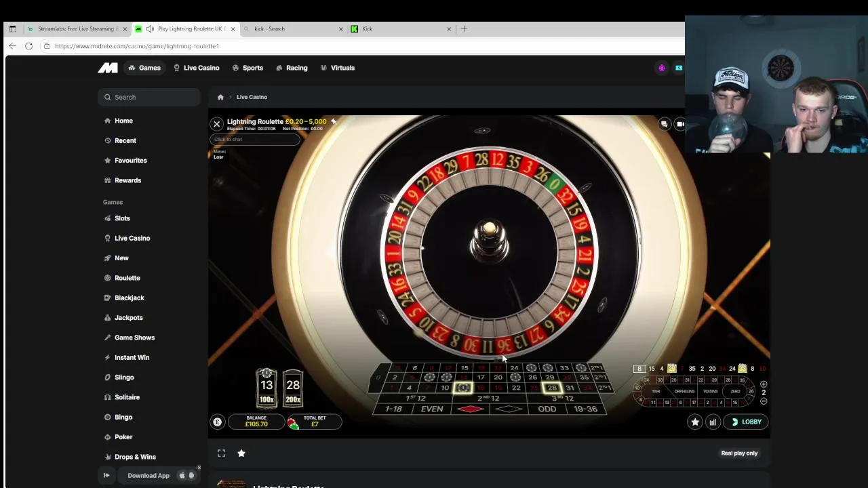The image size is (868, 488).
Task: Click the LOBBY button
Action: coord(746,422)
